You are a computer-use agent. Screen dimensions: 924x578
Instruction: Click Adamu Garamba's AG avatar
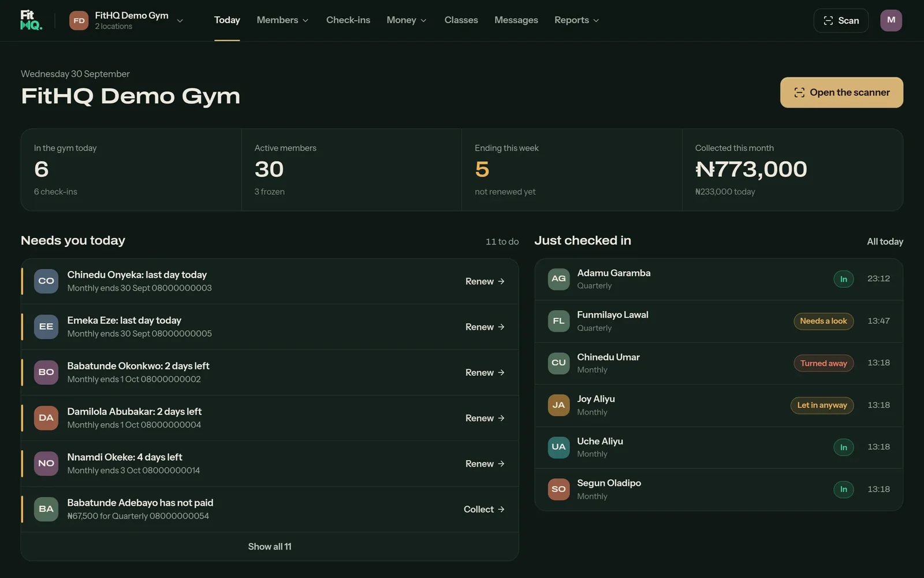pos(558,279)
